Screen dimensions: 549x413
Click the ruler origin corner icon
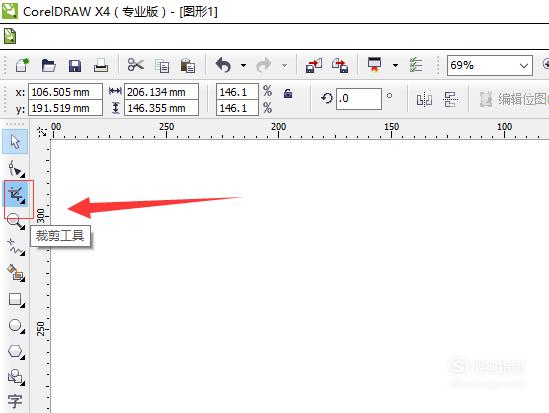[42, 132]
